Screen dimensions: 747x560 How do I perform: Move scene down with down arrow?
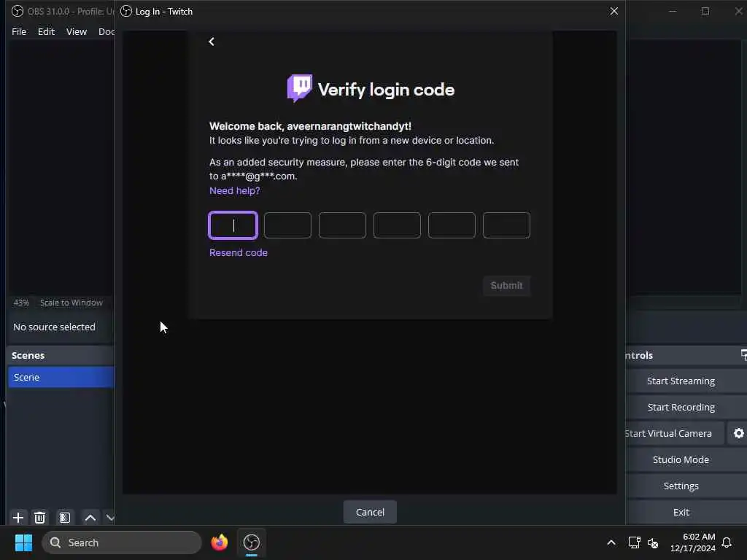click(110, 517)
